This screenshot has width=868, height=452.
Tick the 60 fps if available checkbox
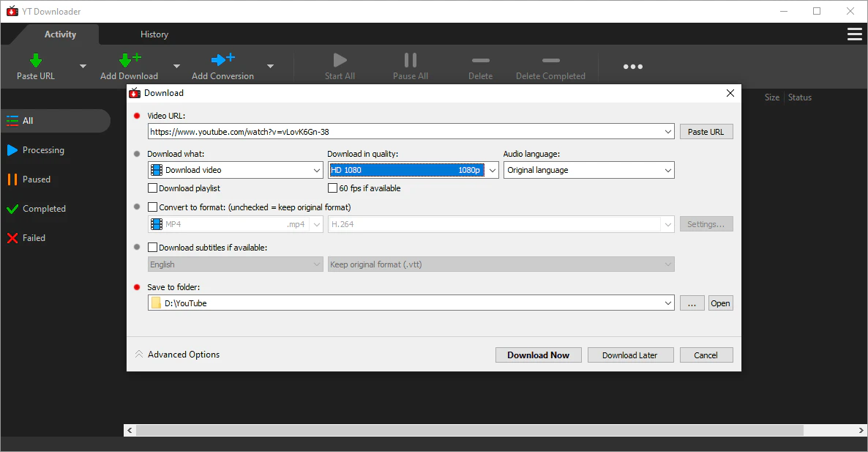coord(333,188)
